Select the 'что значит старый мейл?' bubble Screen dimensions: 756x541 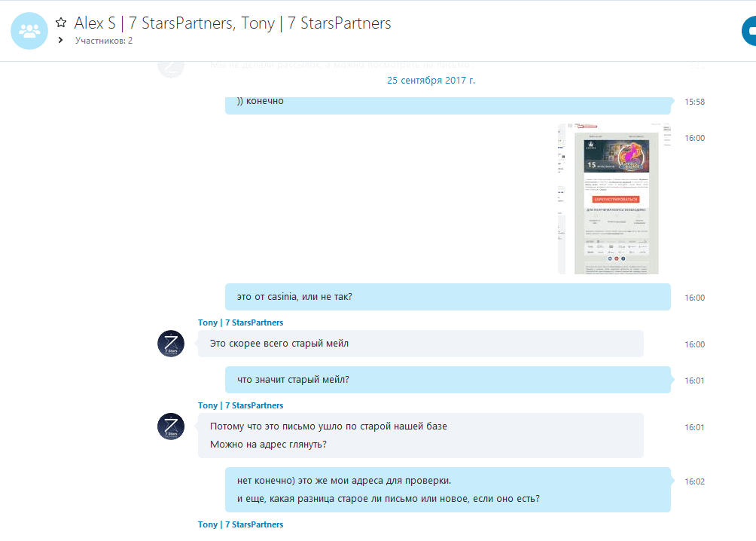point(448,380)
